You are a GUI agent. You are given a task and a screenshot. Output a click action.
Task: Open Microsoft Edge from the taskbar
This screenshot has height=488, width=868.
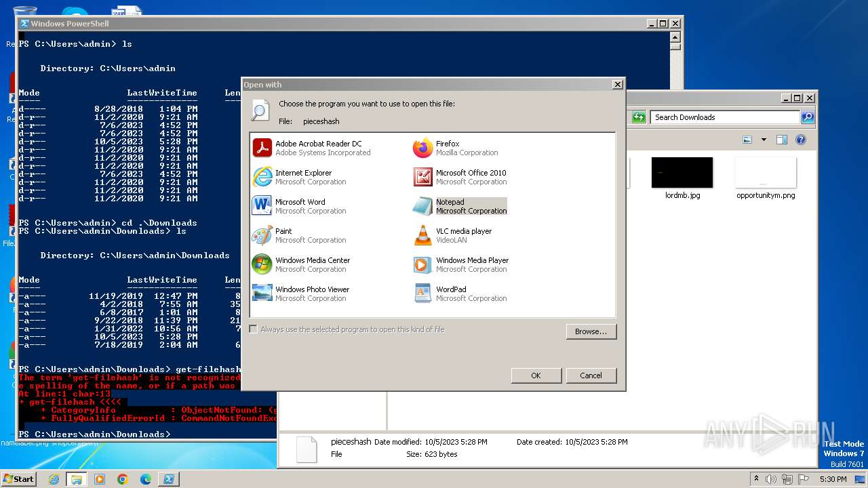(x=146, y=479)
